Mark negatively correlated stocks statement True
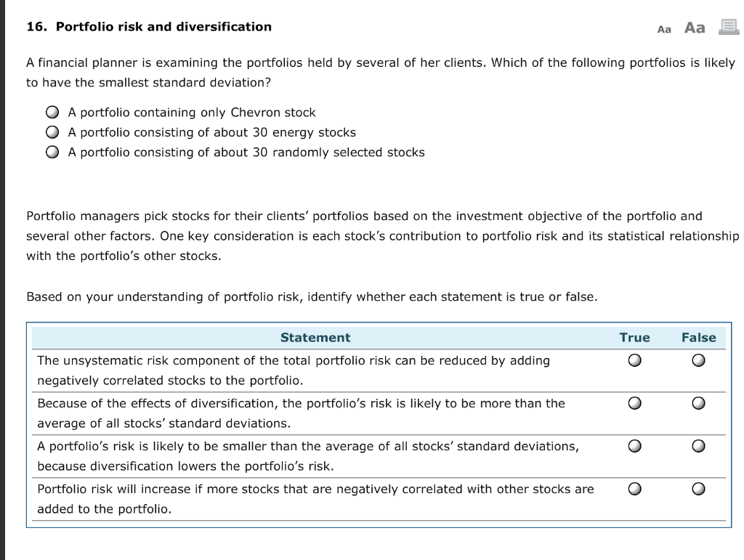The image size is (744, 560). pyautogui.click(x=634, y=488)
